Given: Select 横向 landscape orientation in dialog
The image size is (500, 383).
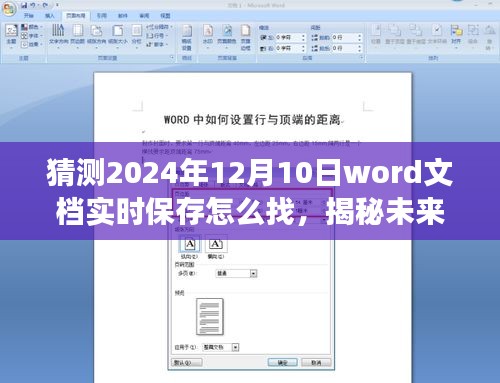Looking at the screenshot, I should tap(216, 247).
